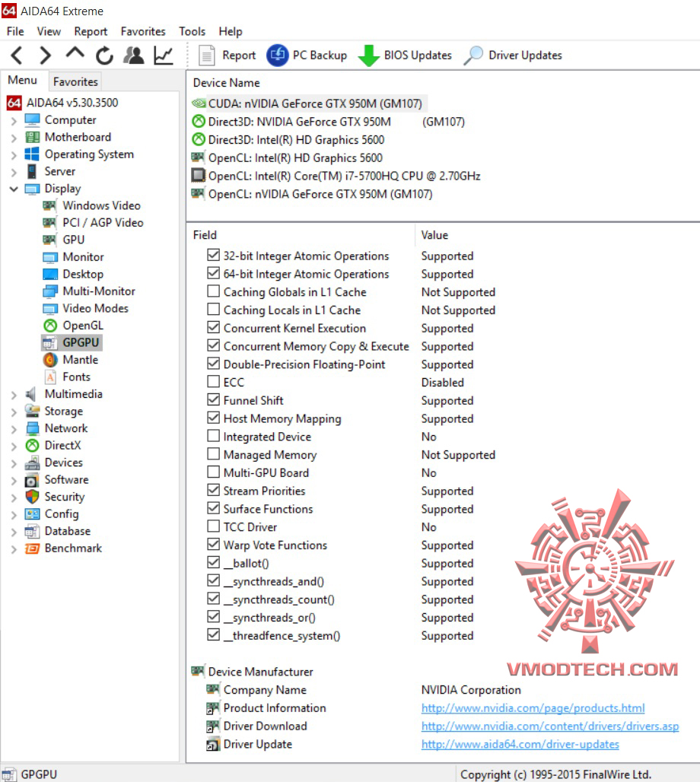Viewport: 700px width, 782px height.
Task: Open the Report menu
Action: (x=91, y=31)
